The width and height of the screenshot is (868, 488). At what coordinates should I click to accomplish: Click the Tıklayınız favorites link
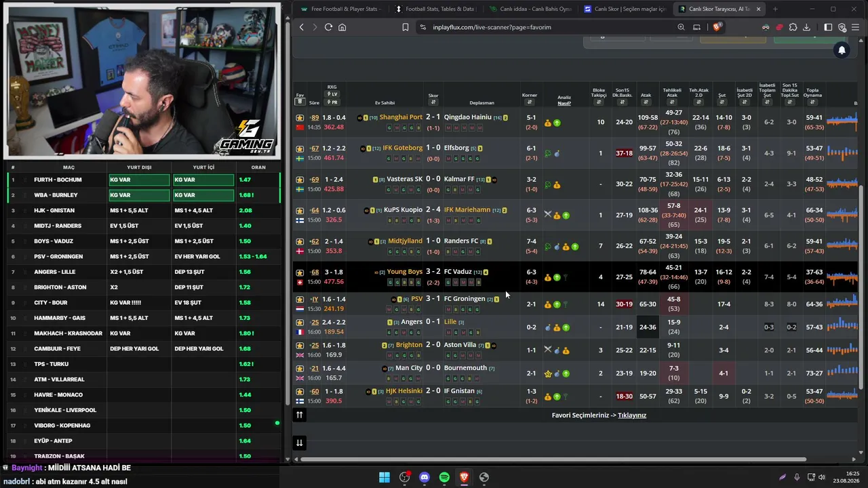(x=632, y=415)
